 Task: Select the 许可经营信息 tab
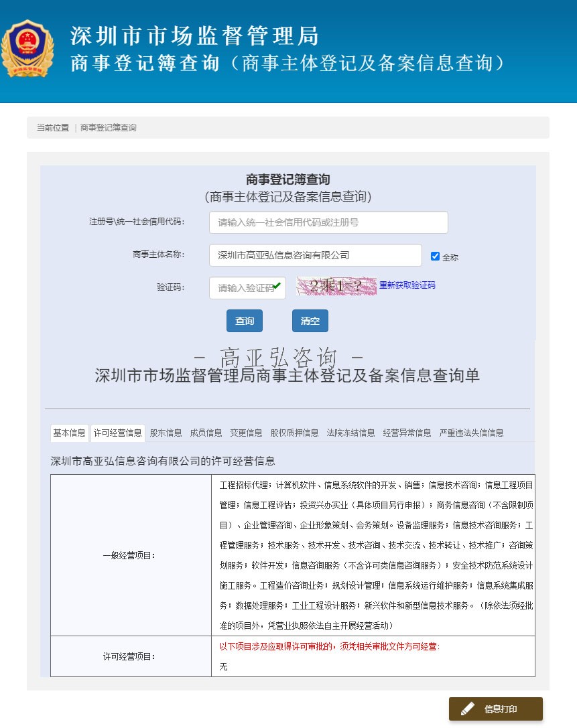(x=117, y=433)
